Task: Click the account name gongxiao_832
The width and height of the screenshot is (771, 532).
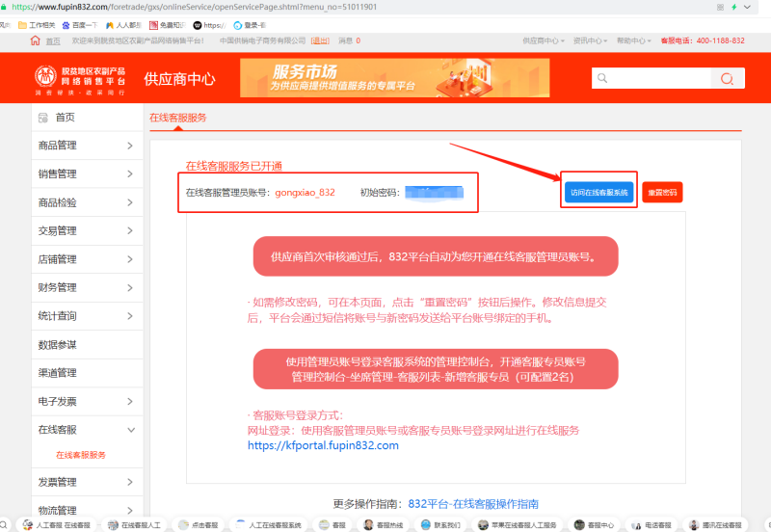Action: pyautogui.click(x=305, y=193)
